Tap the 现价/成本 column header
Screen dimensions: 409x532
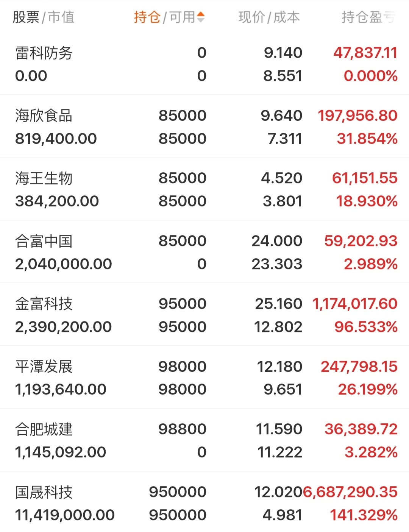tap(269, 17)
